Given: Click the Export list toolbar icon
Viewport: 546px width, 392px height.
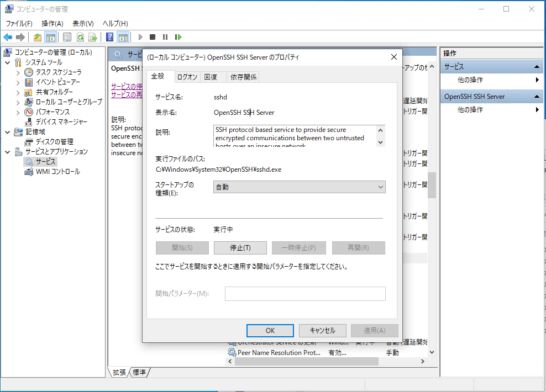Looking at the screenshot, I should (x=93, y=37).
